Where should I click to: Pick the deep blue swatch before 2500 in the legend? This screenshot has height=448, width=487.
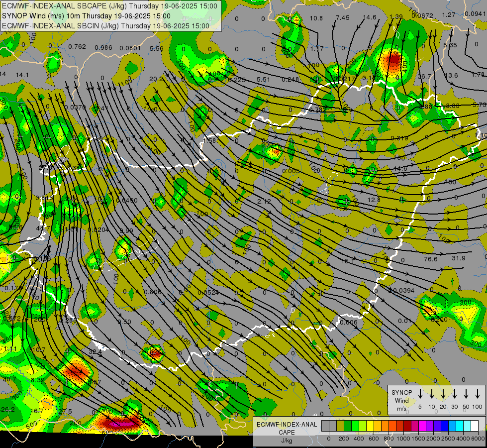tap(444, 426)
